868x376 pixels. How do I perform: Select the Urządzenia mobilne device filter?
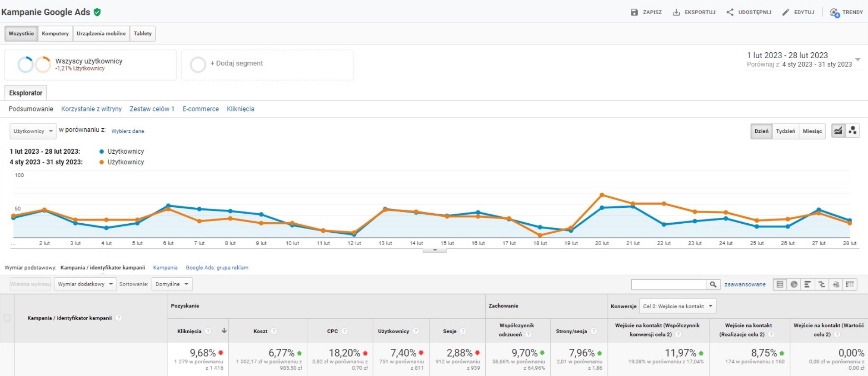coord(101,34)
